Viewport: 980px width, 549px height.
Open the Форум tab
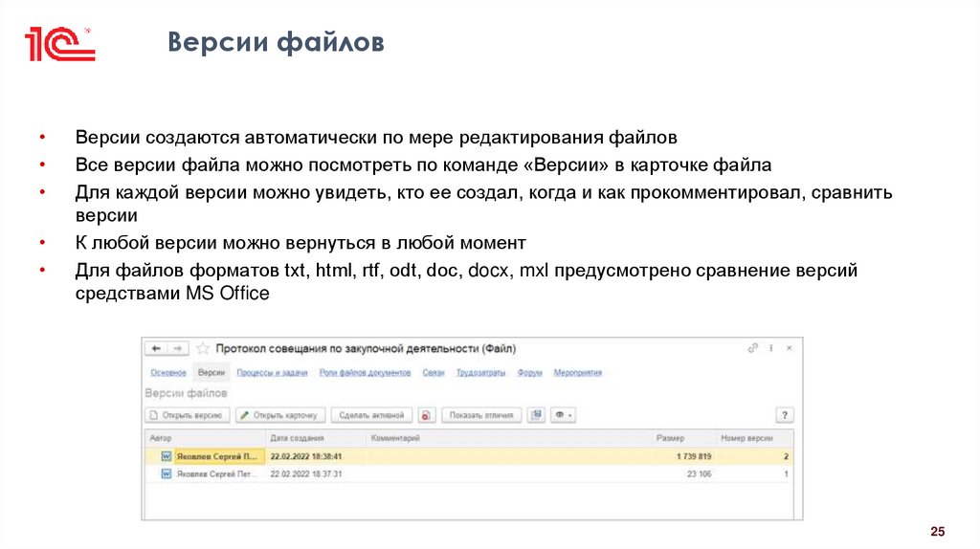529,372
